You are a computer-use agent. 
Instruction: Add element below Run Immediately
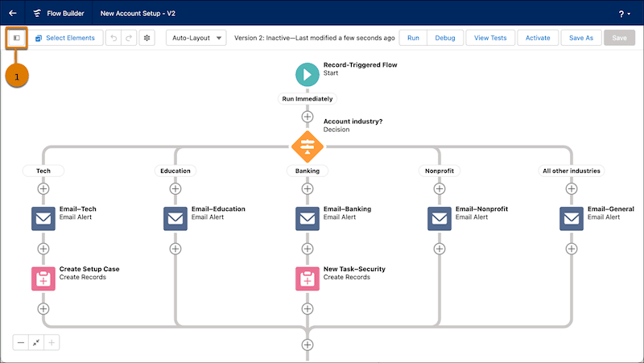[308, 117]
